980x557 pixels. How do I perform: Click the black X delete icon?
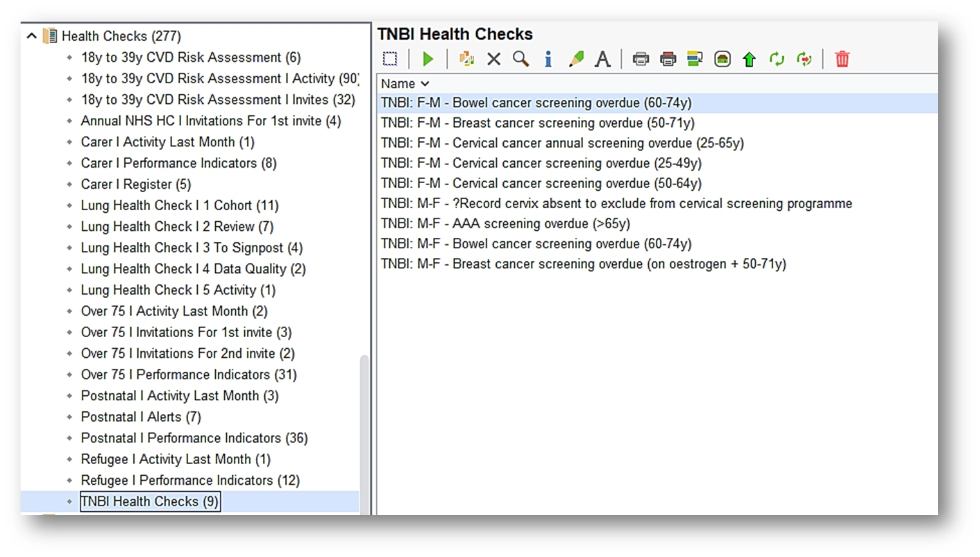[x=494, y=59]
